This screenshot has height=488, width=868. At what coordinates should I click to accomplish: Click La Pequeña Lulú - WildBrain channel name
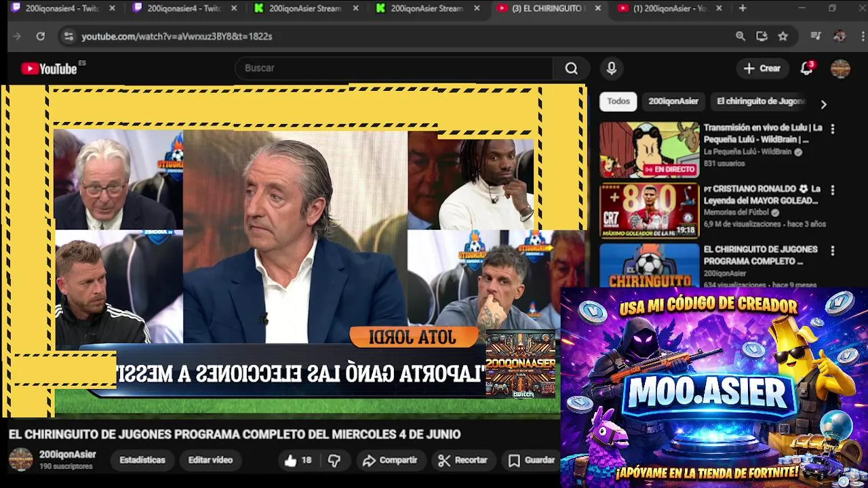point(747,152)
